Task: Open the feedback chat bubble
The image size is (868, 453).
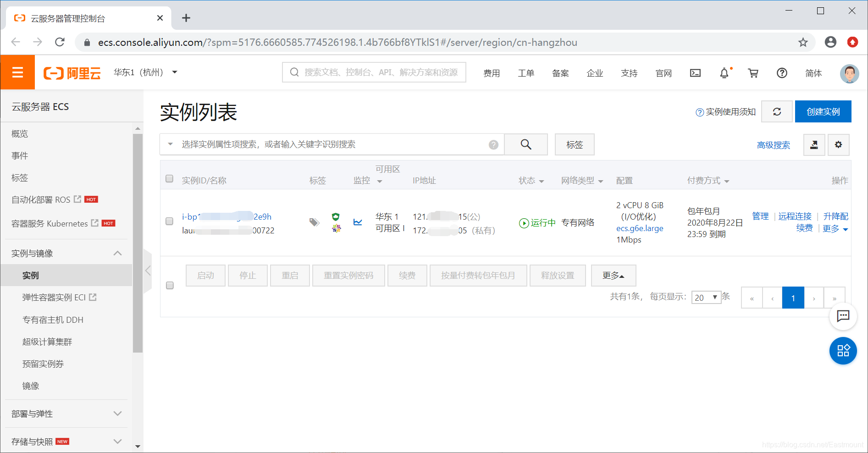Action: pyautogui.click(x=843, y=316)
